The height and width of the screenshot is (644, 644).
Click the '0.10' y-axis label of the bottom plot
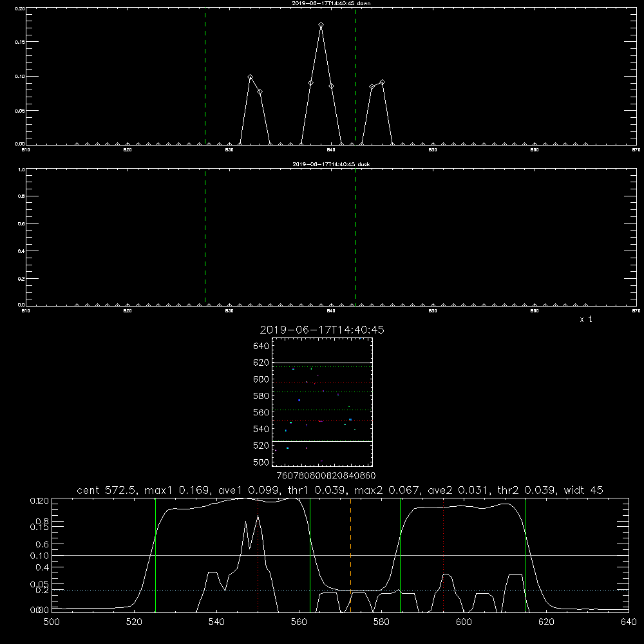[x=39, y=556]
